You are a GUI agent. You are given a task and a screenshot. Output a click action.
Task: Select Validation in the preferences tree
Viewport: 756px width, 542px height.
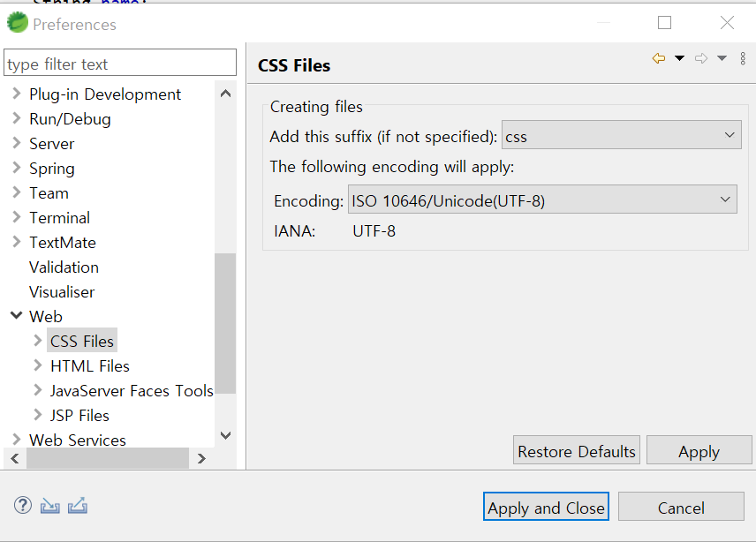point(64,267)
